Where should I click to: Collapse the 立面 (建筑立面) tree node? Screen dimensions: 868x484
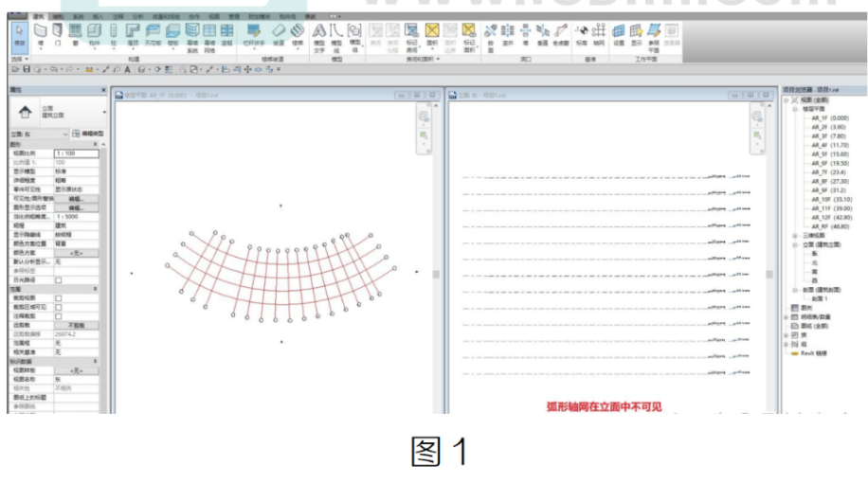click(795, 244)
